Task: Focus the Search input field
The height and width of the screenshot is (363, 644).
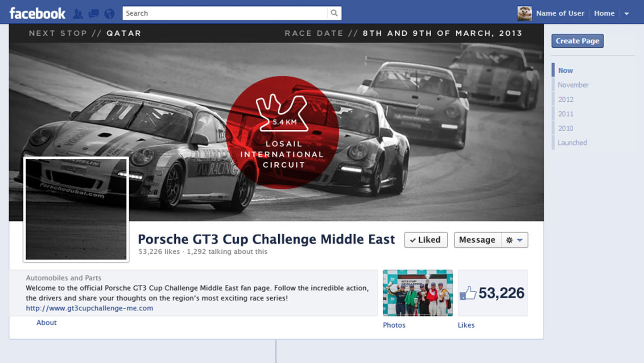Action: [x=225, y=13]
